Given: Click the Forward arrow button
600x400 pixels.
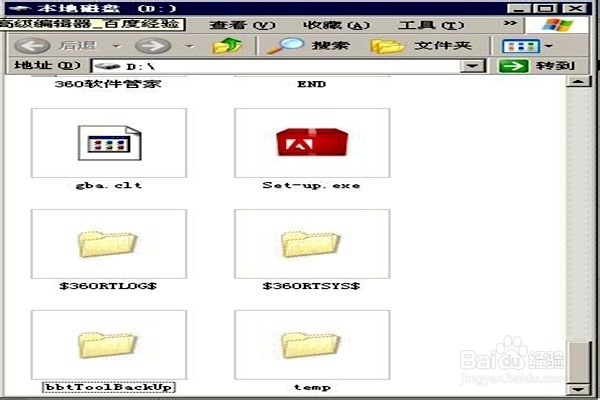Looking at the screenshot, I should 153,46.
